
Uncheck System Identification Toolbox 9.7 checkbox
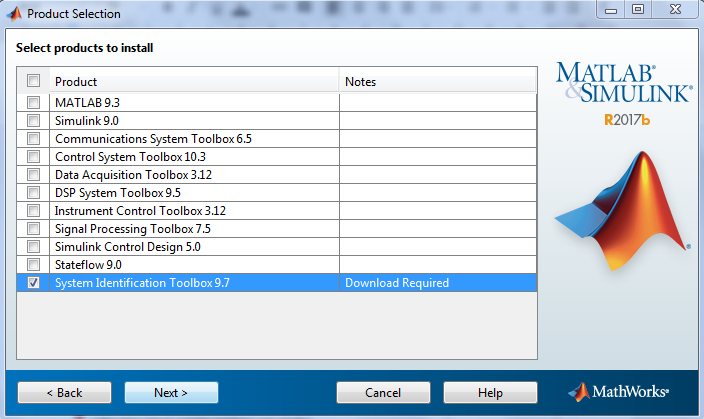pyautogui.click(x=33, y=282)
